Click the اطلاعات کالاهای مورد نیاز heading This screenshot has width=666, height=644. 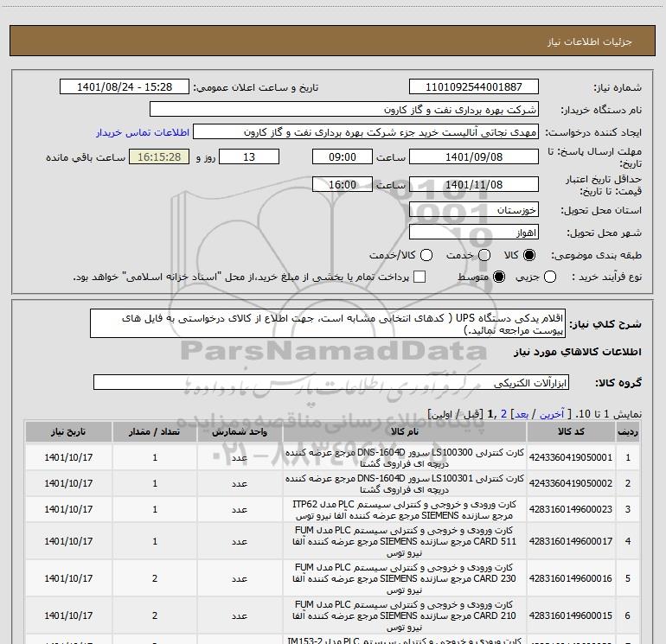tap(578, 352)
